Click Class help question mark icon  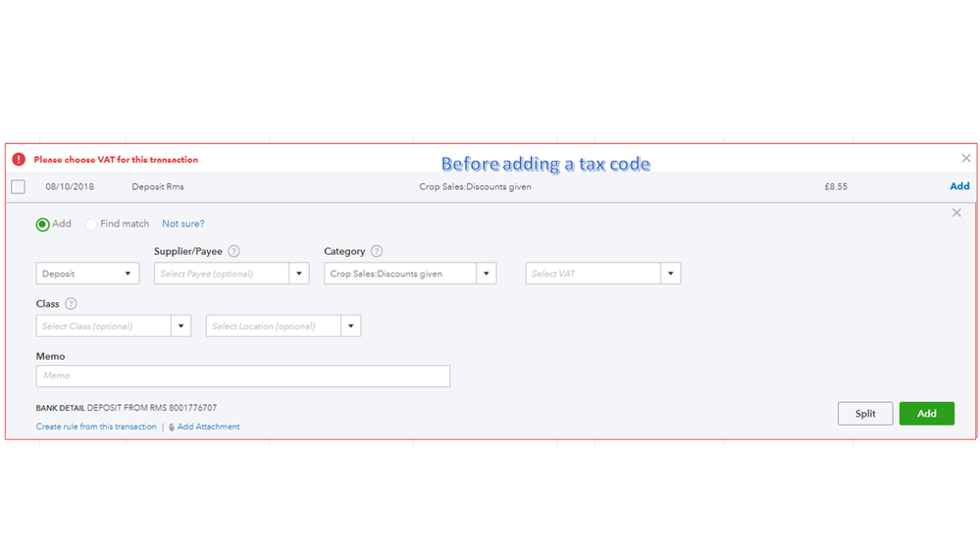coord(71,304)
